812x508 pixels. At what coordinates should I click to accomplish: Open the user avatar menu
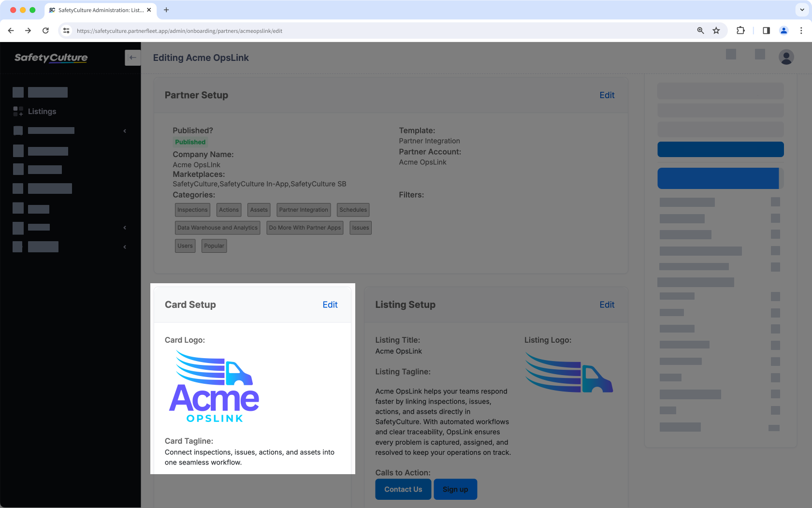pos(786,57)
